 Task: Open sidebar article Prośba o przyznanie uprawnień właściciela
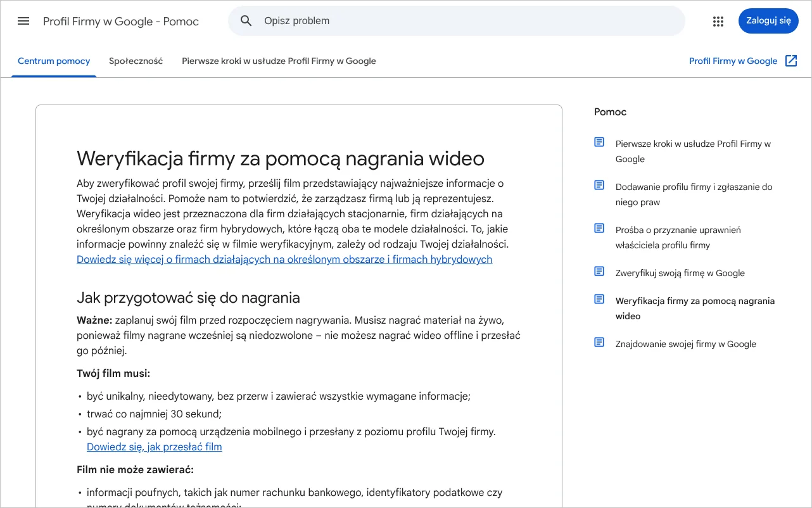pos(678,238)
